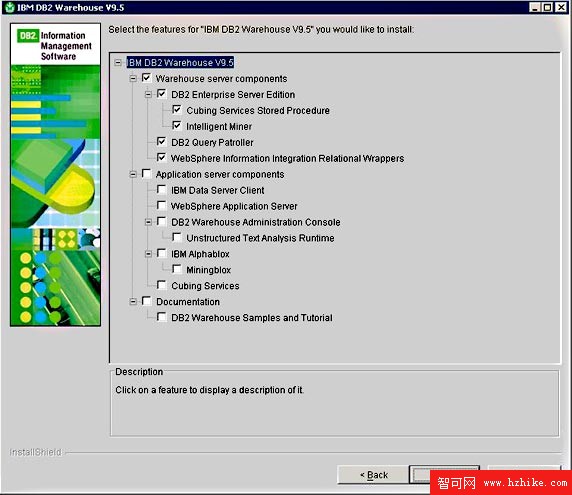Uncheck DB2 Enterprise Server Edition checkbox
The width and height of the screenshot is (572, 495).
click(162, 94)
